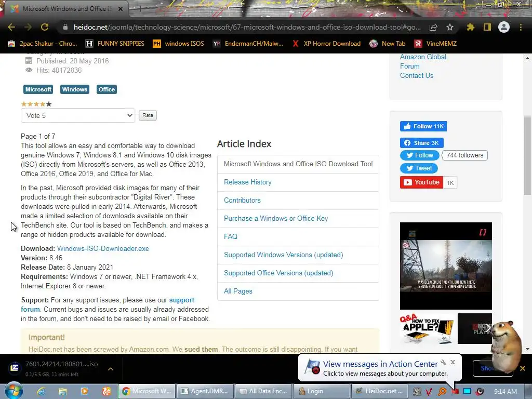Click the padlock site info icon
The height and width of the screenshot is (399, 532).
(x=65, y=27)
